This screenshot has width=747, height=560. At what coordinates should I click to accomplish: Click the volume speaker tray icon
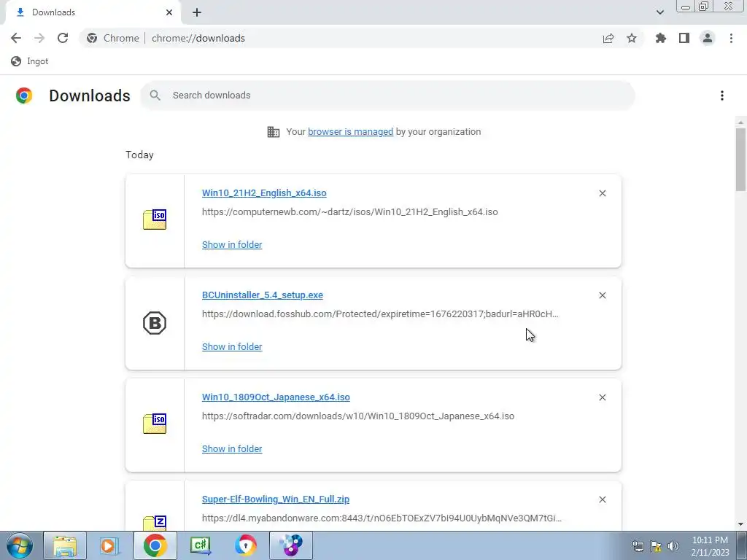tap(673, 546)
